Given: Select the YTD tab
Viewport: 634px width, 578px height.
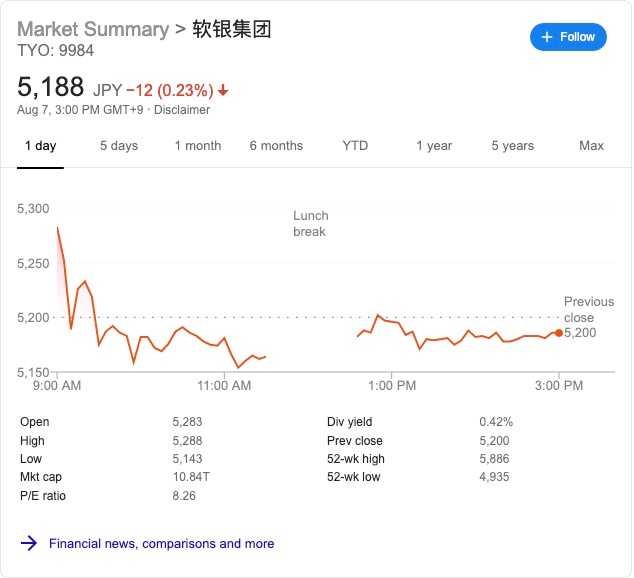Looking at the screenshot, I should (x=355, y=146).
